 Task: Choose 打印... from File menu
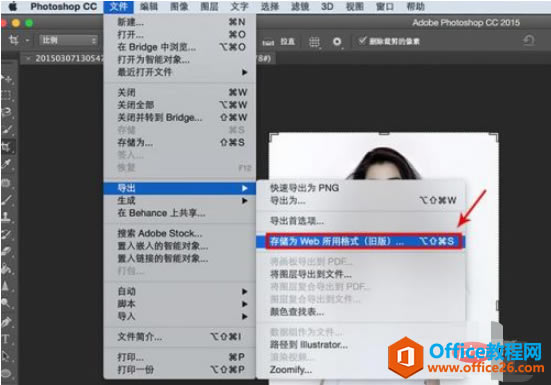(x=181, y=357)
